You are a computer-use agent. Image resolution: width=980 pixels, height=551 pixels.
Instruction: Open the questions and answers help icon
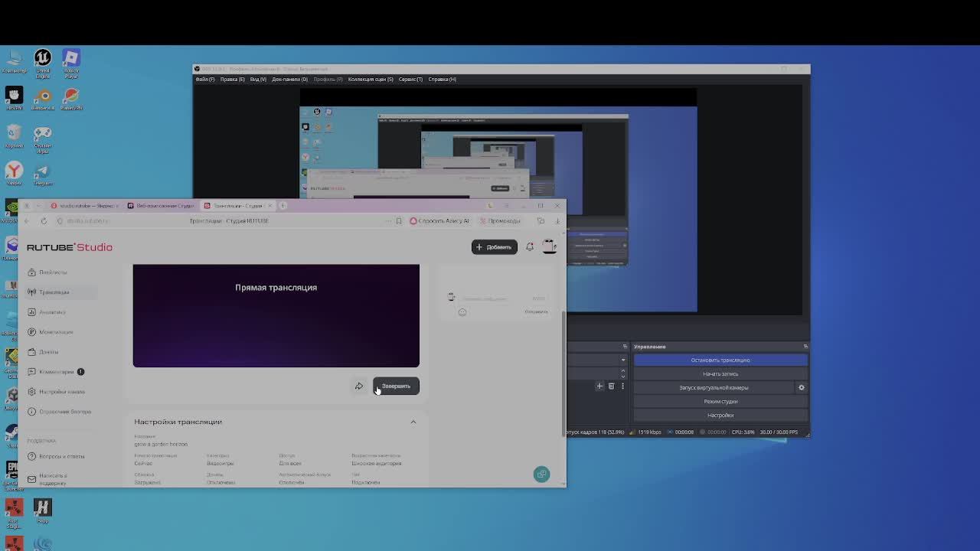[x=31, y=456]
